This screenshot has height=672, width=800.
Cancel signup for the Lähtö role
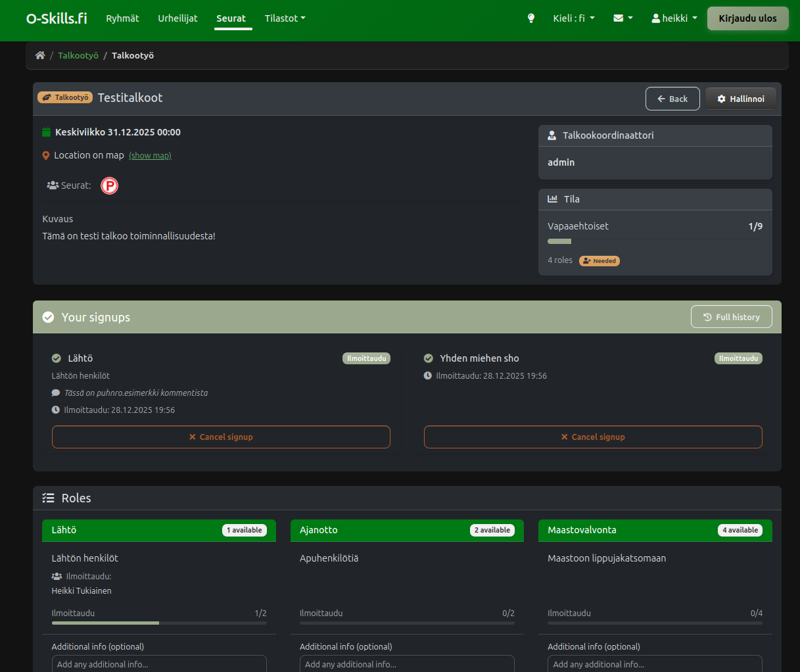(x=221, y=437)
